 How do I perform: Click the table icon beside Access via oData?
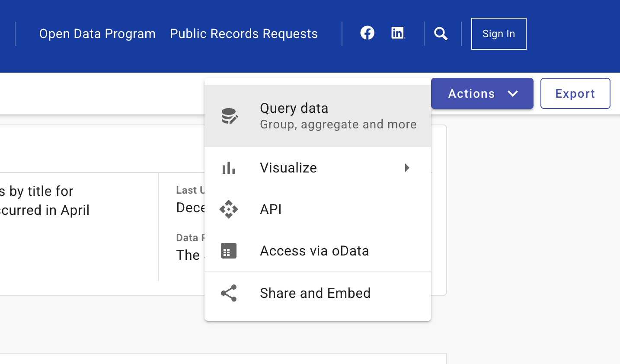[229, 251]
